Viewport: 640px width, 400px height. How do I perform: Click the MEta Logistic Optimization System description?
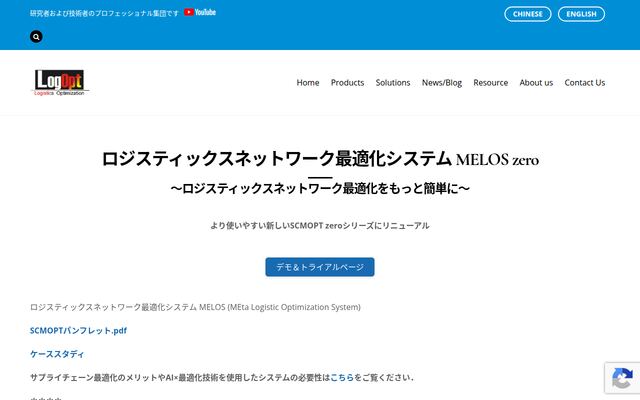pyautogui.click(x=195, y=307)
